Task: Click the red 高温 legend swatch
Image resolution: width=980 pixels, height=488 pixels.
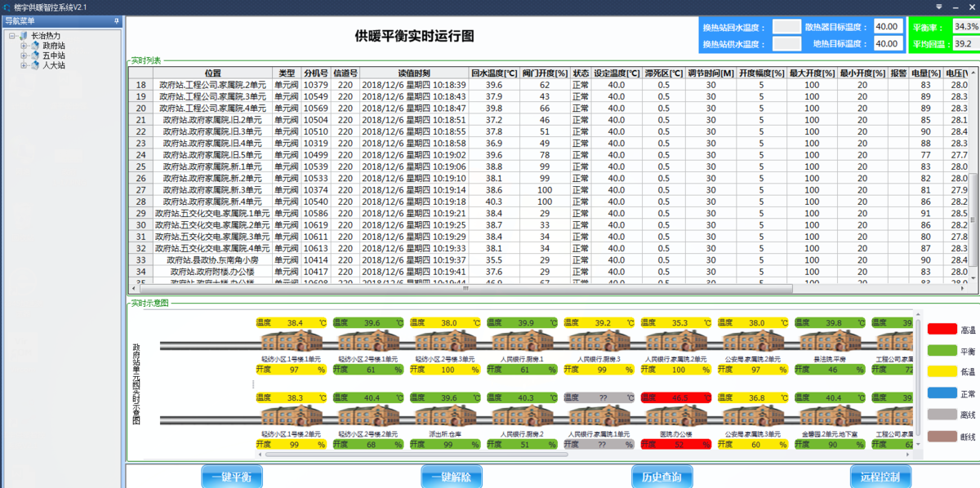Action: pyautogui.click(x=942, y=329)
